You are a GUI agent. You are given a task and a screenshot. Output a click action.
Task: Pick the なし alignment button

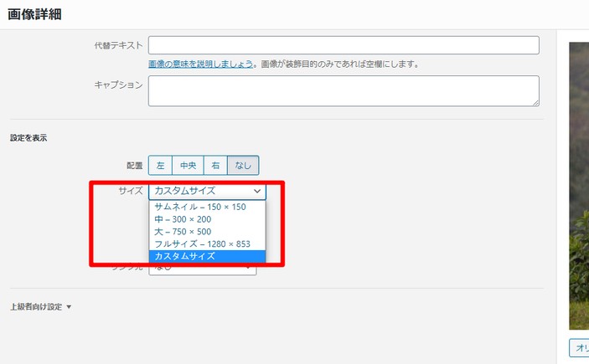[243, 166]
